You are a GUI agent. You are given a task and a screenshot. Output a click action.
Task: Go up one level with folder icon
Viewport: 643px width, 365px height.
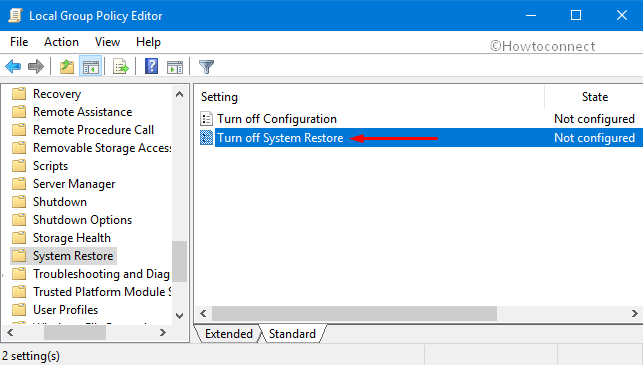67,66
